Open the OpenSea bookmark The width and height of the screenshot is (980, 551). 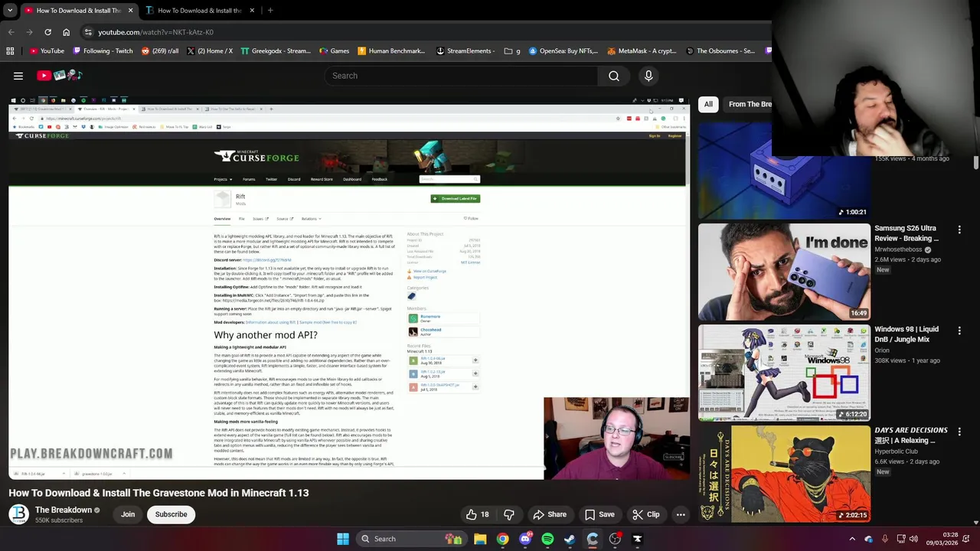[562, 51]
